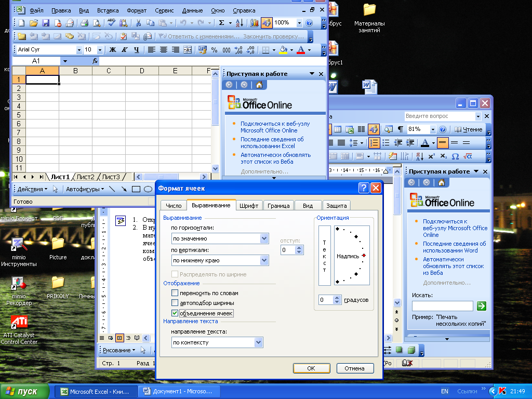Click the Sort ascending icon in Excel

click(240, 23)
